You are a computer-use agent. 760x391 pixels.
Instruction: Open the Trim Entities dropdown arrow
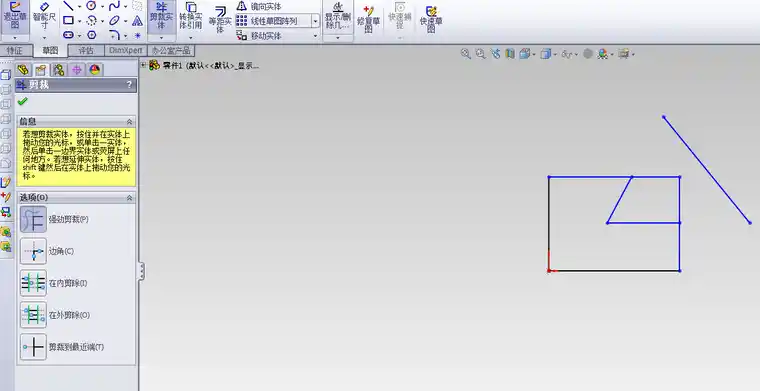(161, 38)
